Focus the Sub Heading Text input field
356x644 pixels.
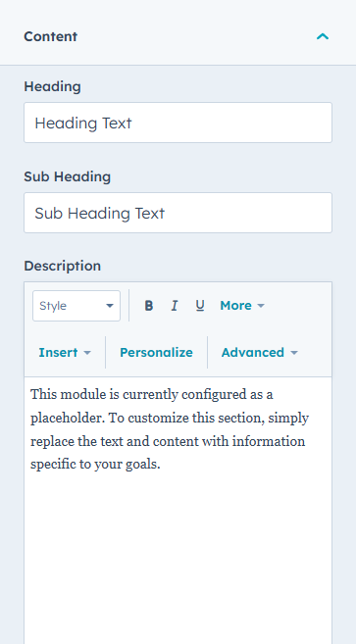pyautogui.click(x=178, y=213)
